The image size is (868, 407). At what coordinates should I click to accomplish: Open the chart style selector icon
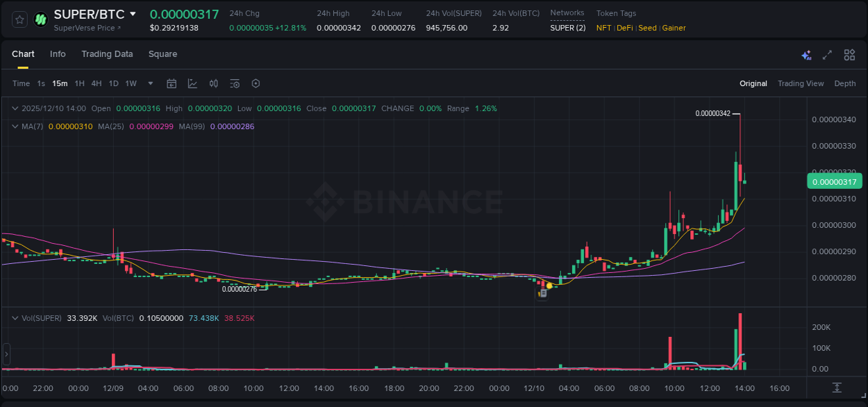click(192, 83)
